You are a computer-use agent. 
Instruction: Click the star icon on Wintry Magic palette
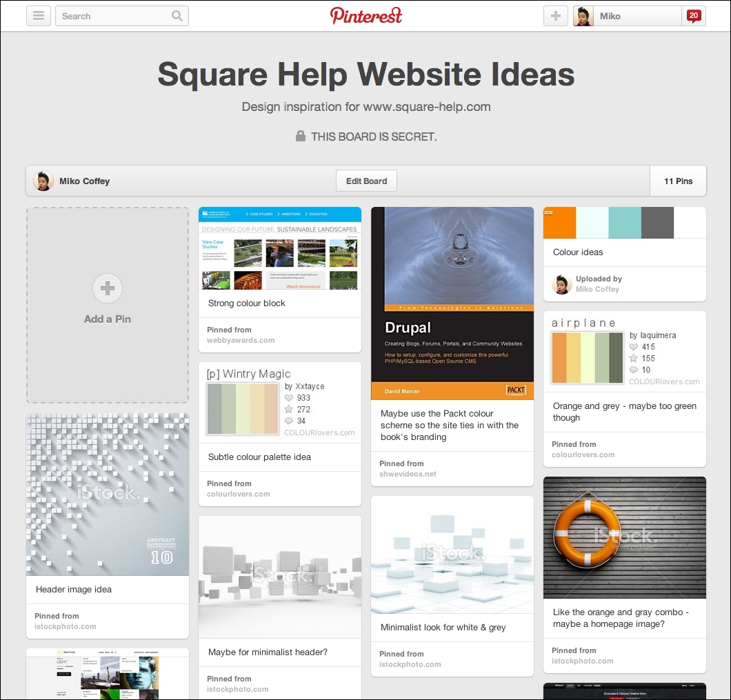289,410
